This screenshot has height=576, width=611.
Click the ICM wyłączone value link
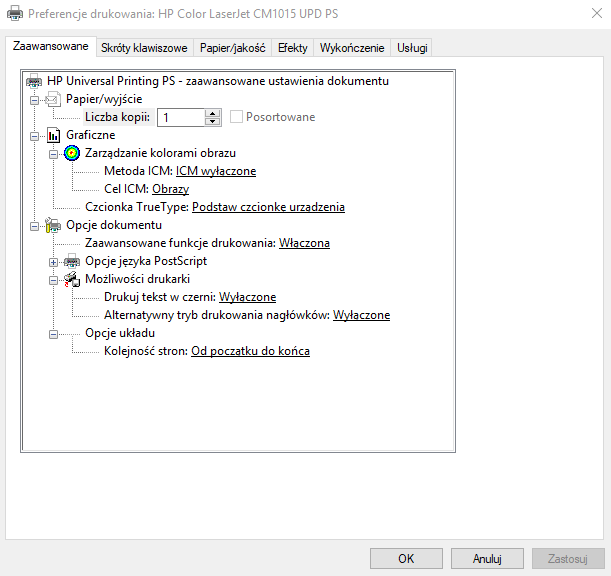(216, 171)
